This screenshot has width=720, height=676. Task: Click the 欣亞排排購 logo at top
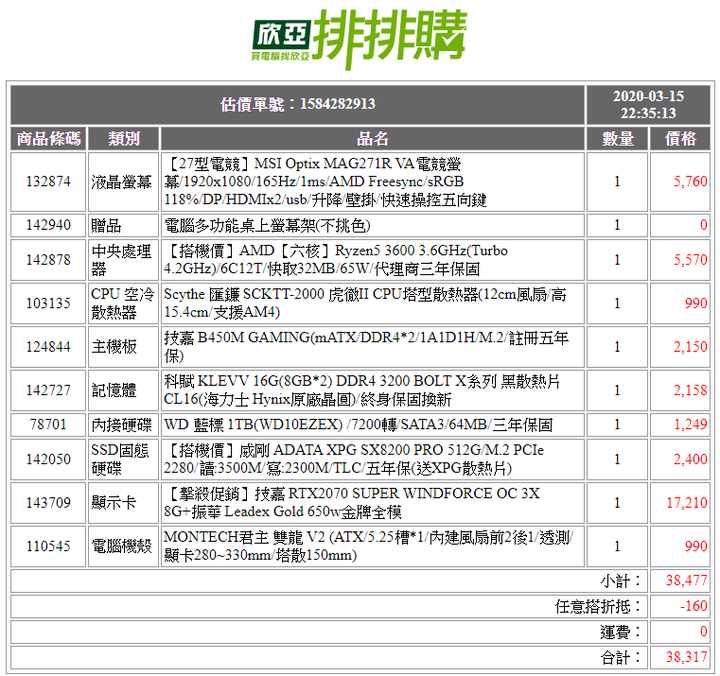click(x=359, y=39)
